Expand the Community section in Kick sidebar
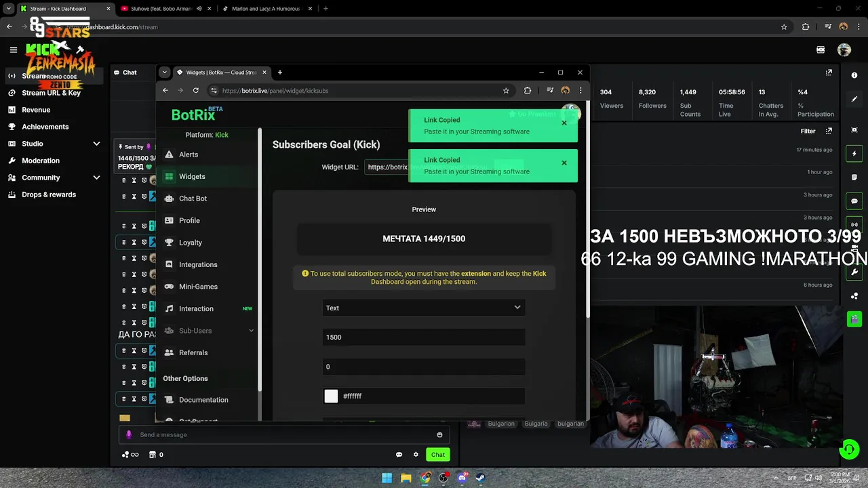 [54, 178]
